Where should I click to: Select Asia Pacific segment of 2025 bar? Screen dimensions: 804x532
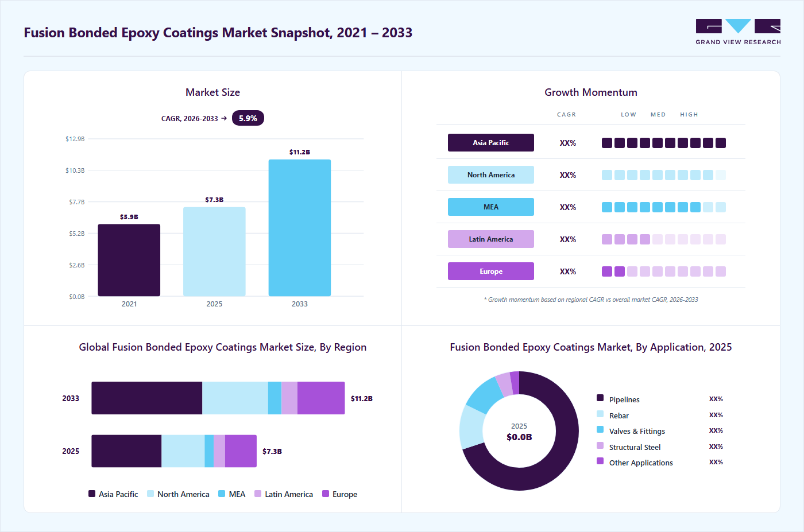(126, 451)
